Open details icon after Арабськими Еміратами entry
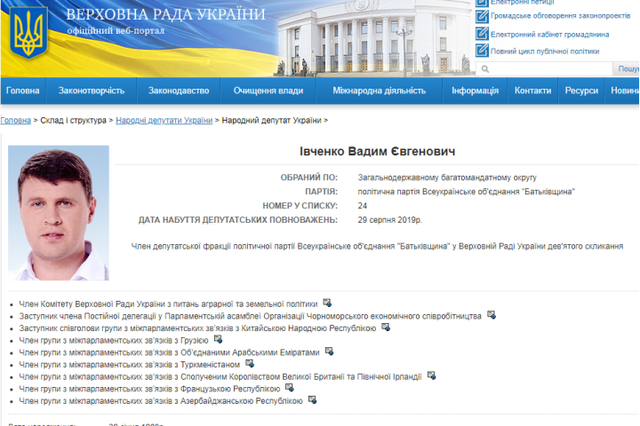Viewport: 640px width, 426px height. (x=329, y=352)
